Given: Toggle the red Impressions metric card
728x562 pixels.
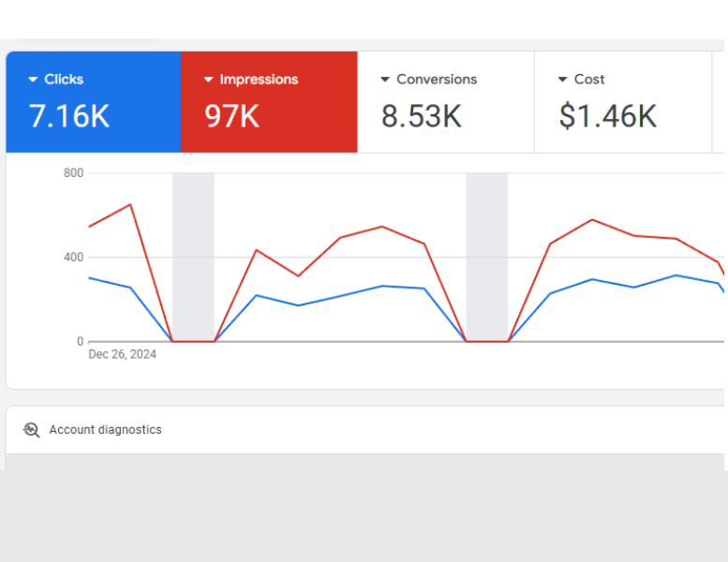Looking at the screenshot, I should [x=269, y=102].
